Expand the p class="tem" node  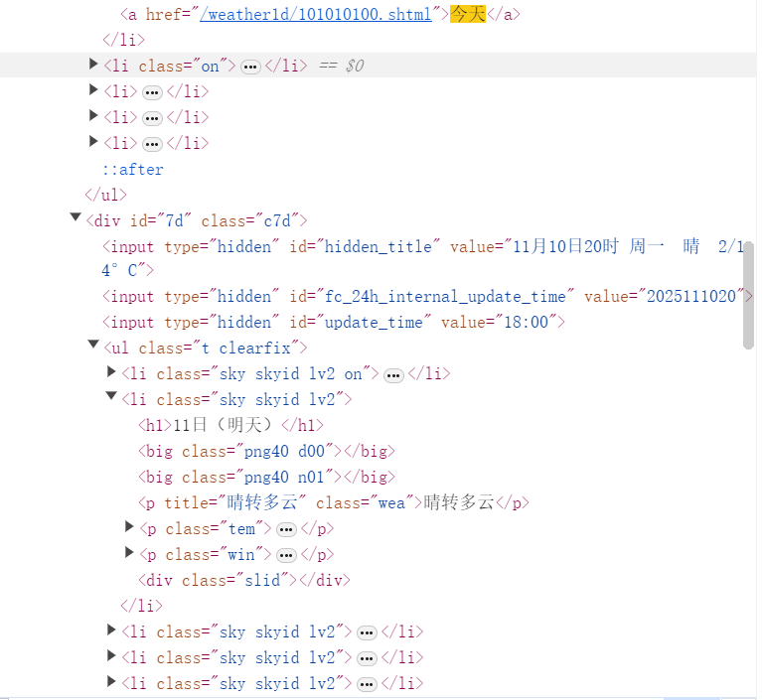point(129,526)
